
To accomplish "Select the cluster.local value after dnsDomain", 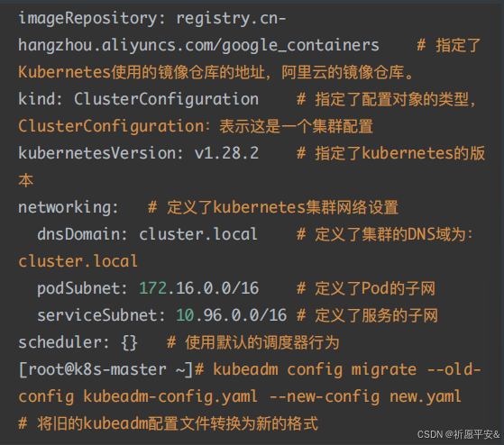I will [x=198, y=234].
